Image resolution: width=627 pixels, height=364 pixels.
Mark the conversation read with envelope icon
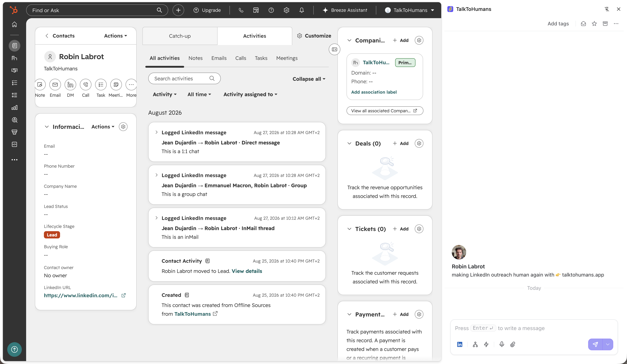point(583,24)
